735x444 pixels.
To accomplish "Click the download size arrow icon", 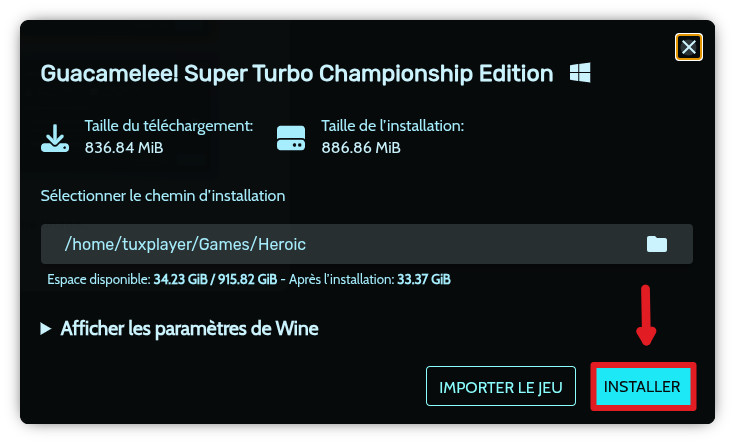I will [55, 137].
